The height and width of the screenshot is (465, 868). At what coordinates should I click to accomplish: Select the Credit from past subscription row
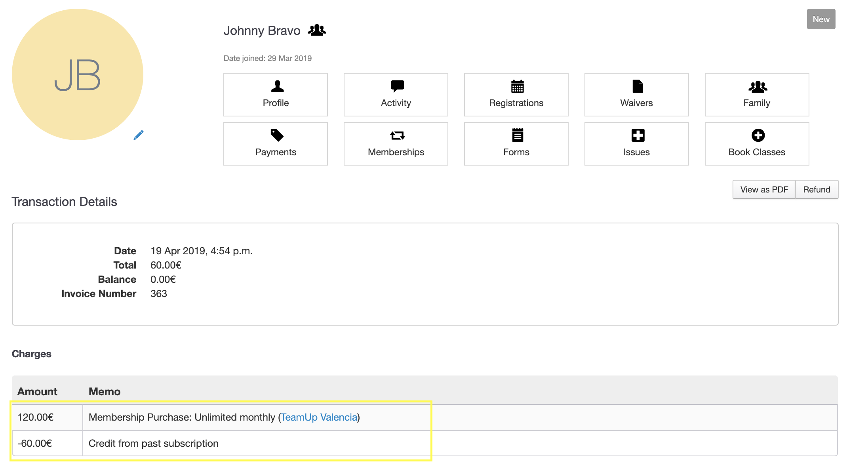pos(154,443)
